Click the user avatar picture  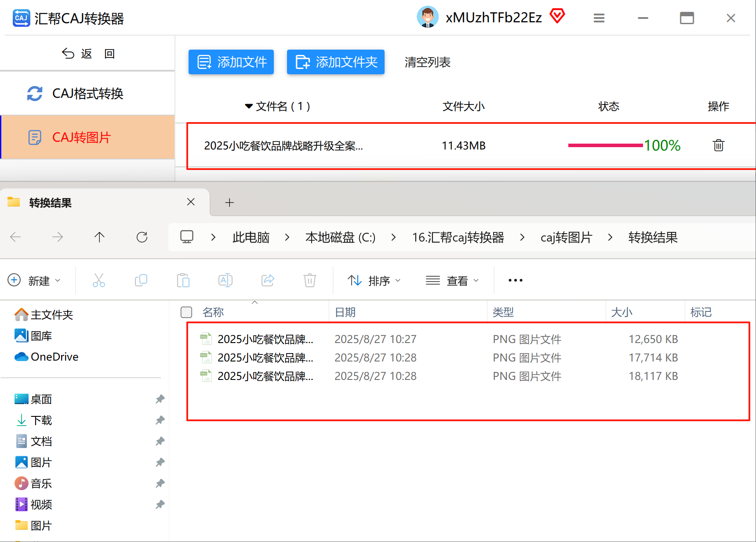click(x=427, y=17)
